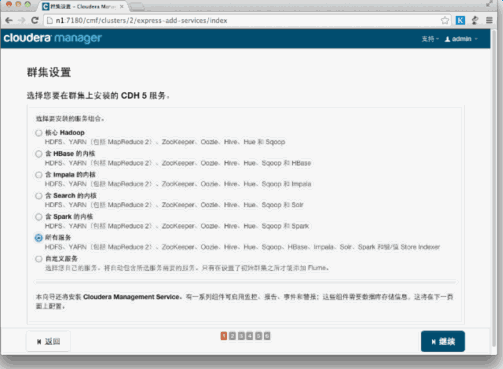Select the 自定义服务 custom services option
This screenshot has height=369, width=503.
coord(39,259)
